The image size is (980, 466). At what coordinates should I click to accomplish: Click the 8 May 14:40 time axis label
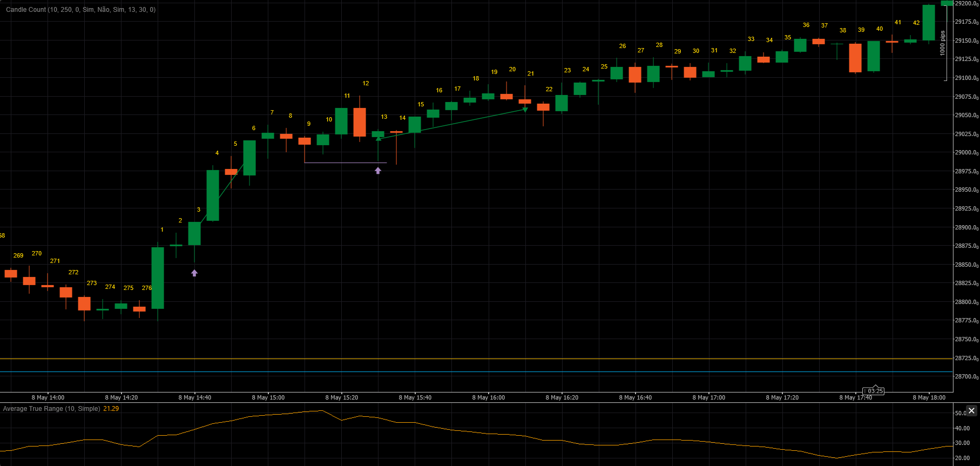coord(195,397)
